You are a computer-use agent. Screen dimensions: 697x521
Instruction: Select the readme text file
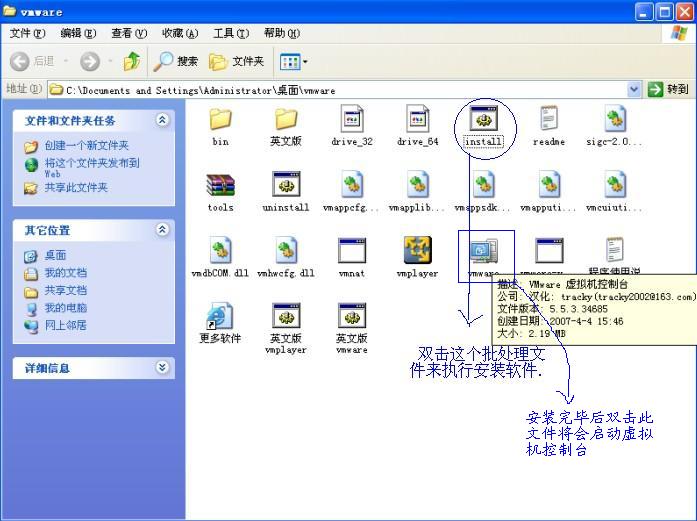548,121
